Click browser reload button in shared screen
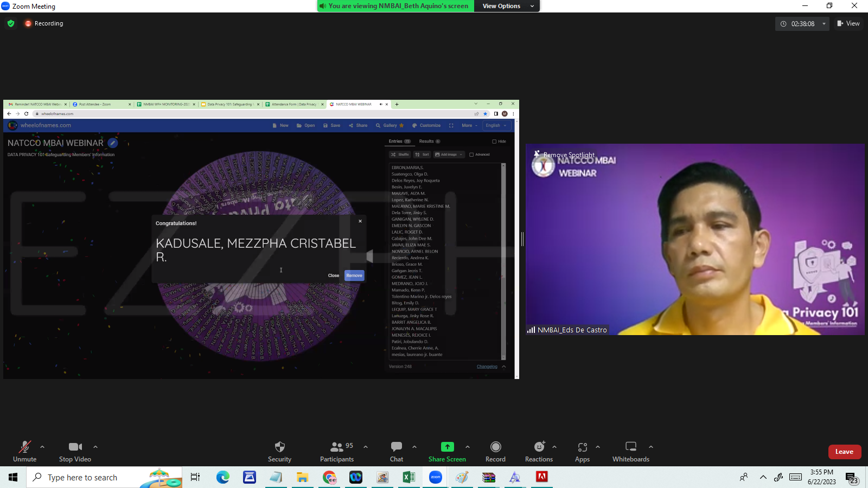 click(x=26, y=114)
